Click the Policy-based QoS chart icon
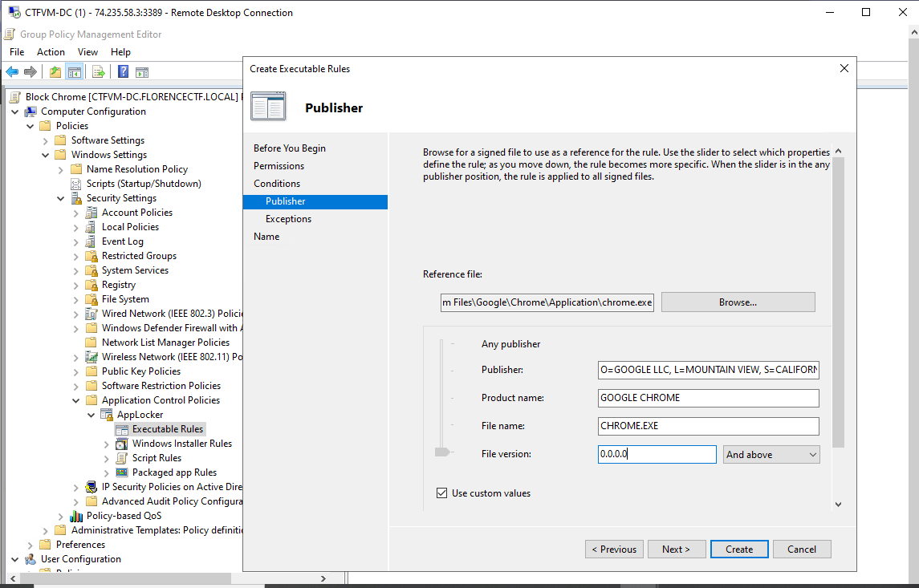The height and width of the screenshot is (588, 919). point(76,516)
